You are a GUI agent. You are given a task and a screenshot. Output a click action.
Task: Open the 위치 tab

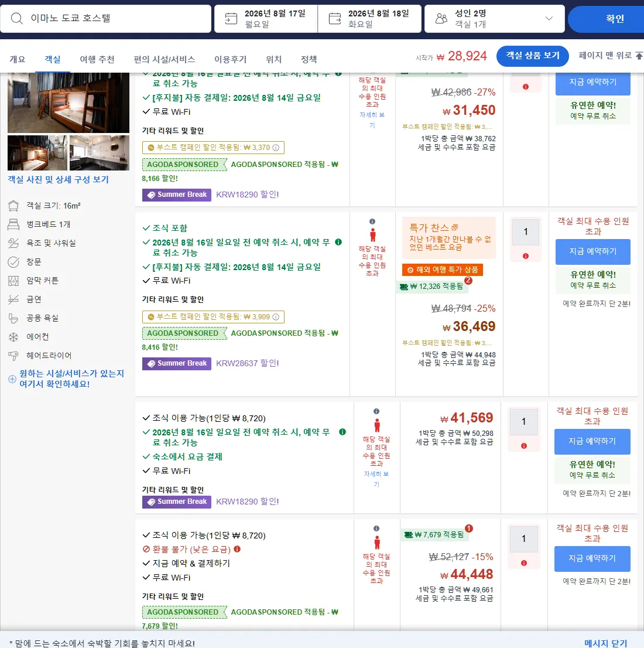click(273, 60)
